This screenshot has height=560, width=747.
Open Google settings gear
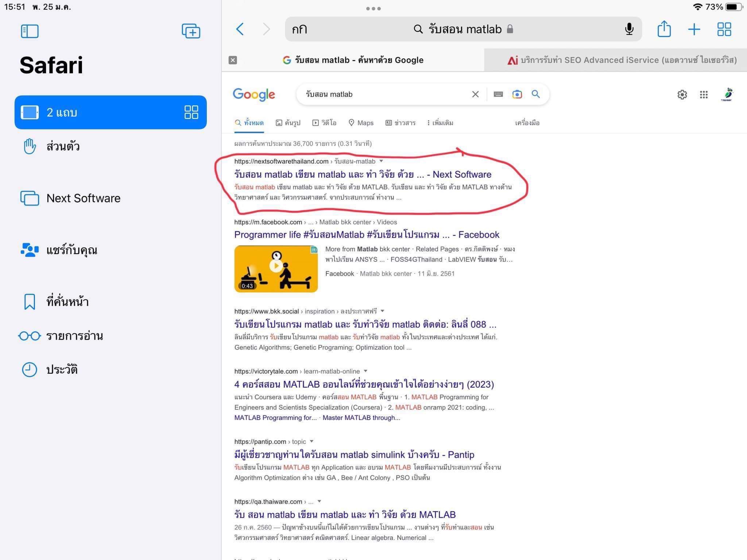682,95
